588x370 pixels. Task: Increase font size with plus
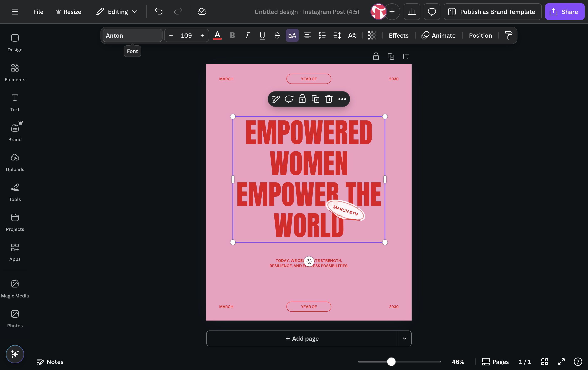point(202,35)
